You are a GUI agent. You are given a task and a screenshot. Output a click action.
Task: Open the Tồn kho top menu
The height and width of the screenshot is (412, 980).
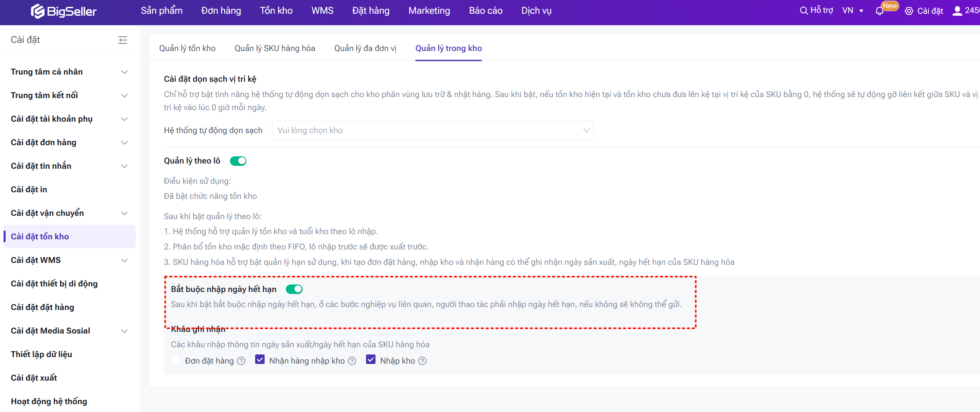[276, 11]
